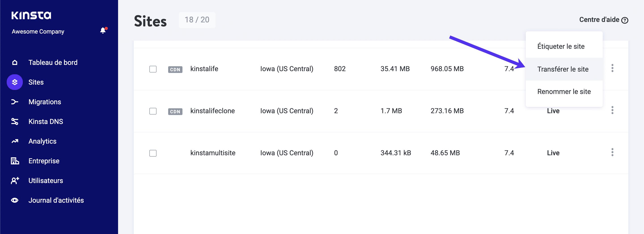
Task: Open Entreprise in the sidebar
Action: click(x=44, y=161)
